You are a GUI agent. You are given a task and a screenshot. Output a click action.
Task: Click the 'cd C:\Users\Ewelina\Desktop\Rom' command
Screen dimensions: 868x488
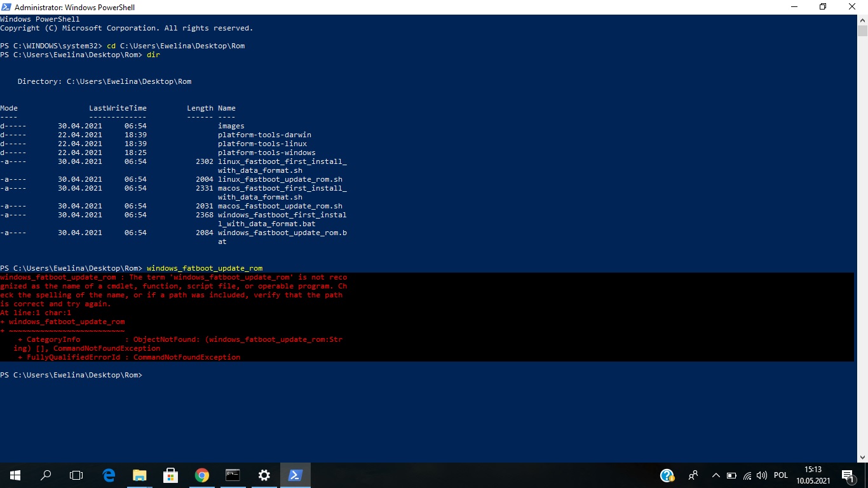tap(175, 46)
